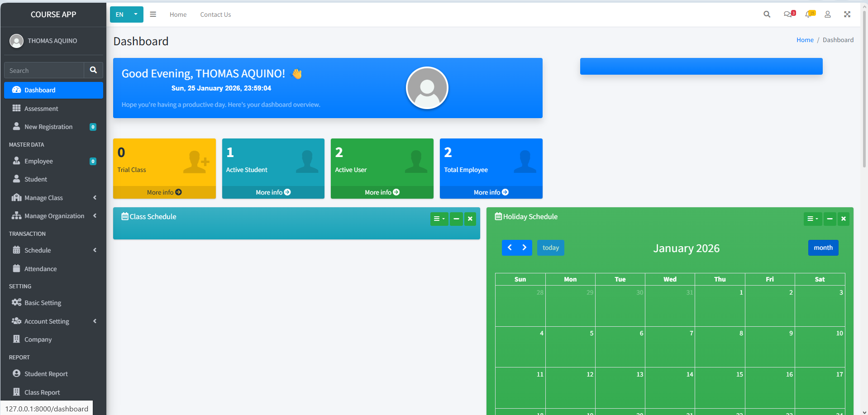Expand the Account Setting submenu
868x415 pixels.
[x=53, y=321]
